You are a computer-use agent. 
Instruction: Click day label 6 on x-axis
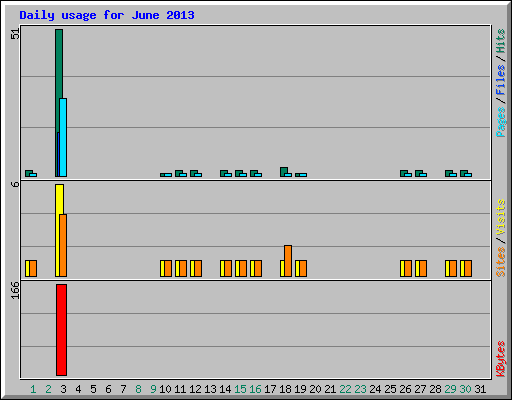(x=108, y=389)
